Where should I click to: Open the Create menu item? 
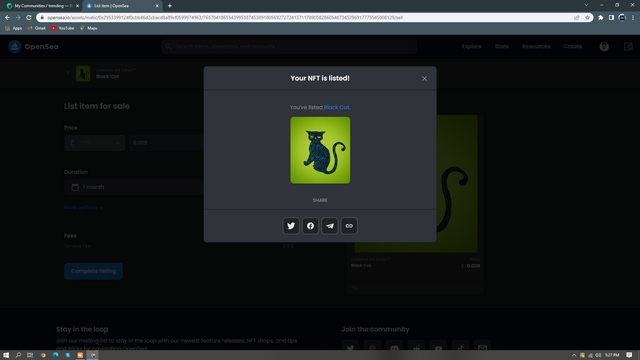coord(573,47)
